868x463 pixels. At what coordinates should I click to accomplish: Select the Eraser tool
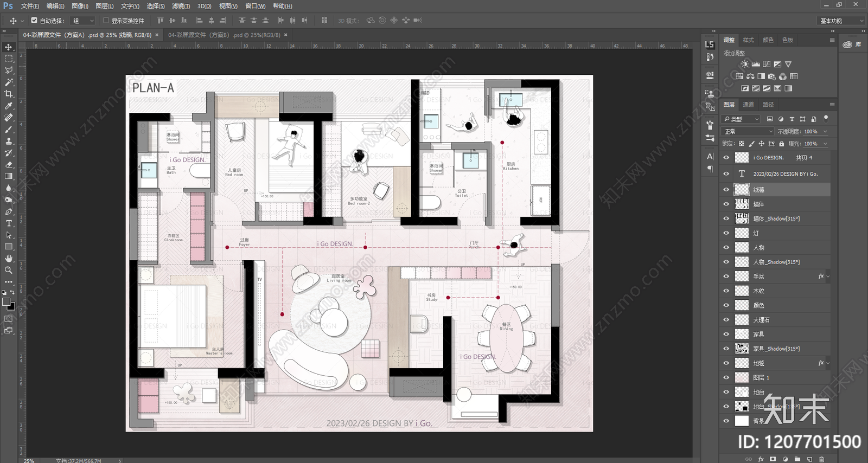9,164
